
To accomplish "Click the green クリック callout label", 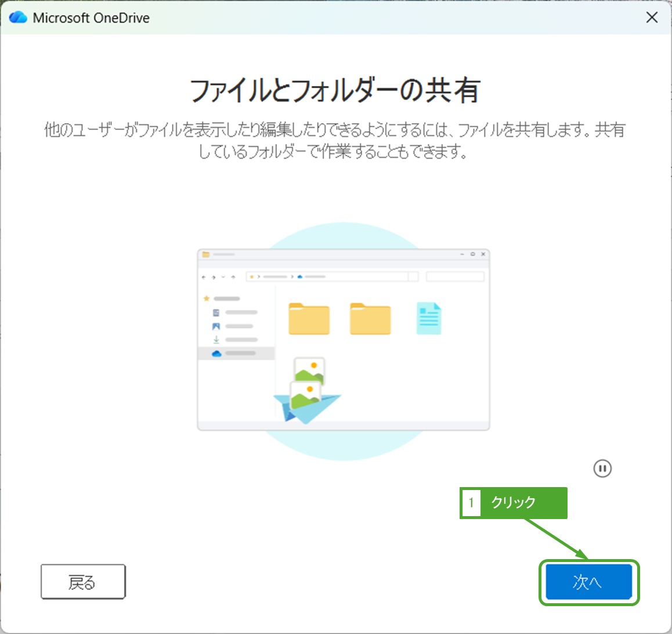I will click(x=514, y=502).
